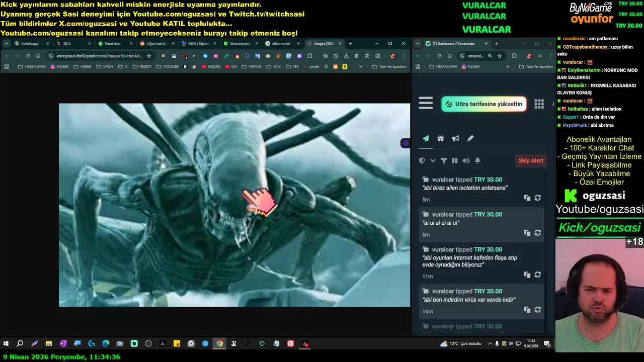Expand hidden bookmarks chevron in left browser
Image resolution: width=644 pixels, height=362 pixels.
pyautogui.click(x=360, y=66)
